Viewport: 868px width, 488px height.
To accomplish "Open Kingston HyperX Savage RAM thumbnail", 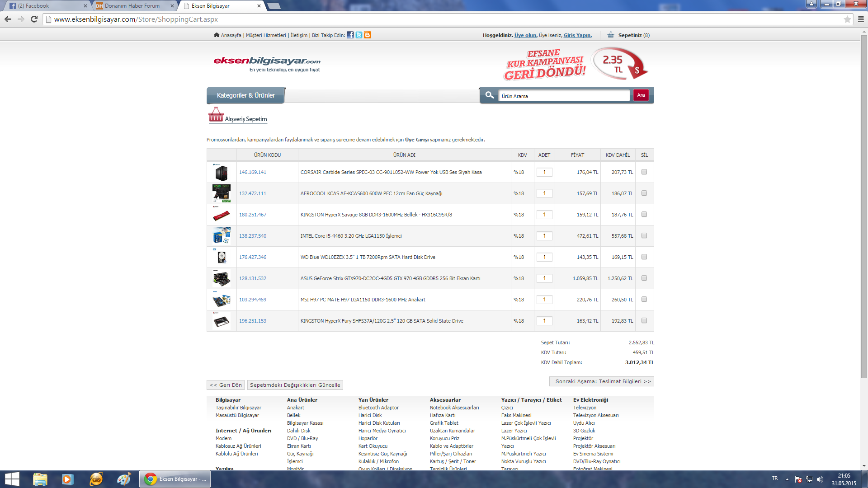I will tap(222, 215).
